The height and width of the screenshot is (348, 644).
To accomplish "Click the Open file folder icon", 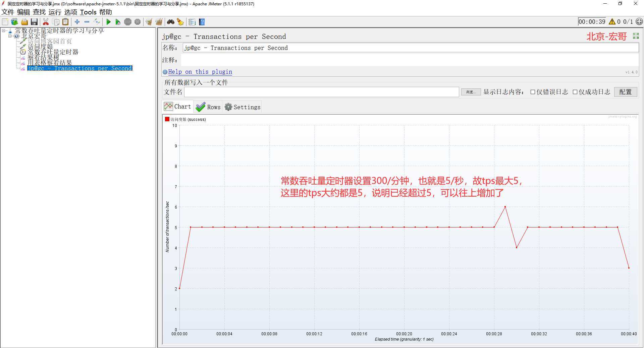I will [x=24, y=22].
